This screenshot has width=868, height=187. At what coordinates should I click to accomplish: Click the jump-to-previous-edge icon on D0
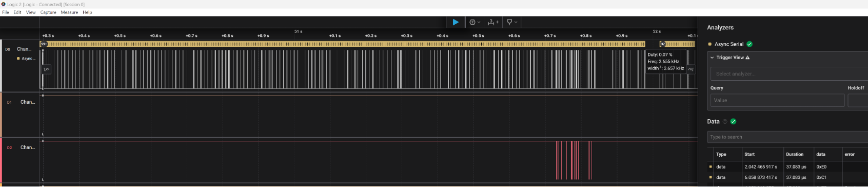(x=46, y=69)
